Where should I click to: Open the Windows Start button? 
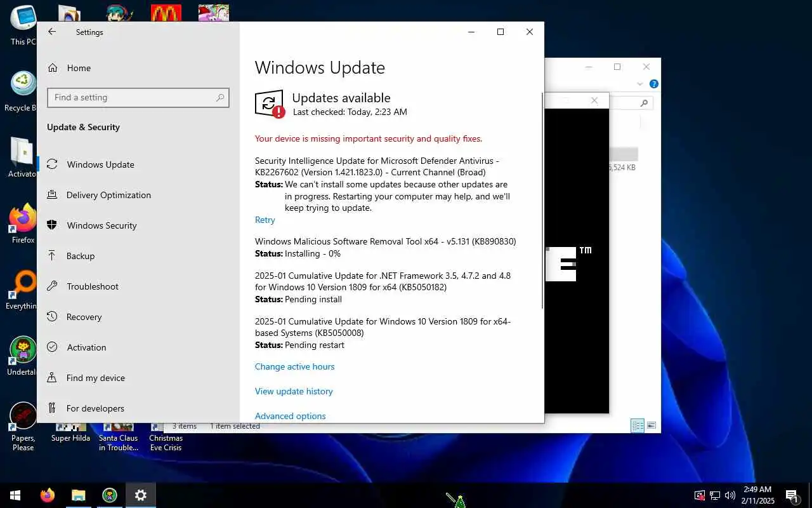tap(15, 495)
